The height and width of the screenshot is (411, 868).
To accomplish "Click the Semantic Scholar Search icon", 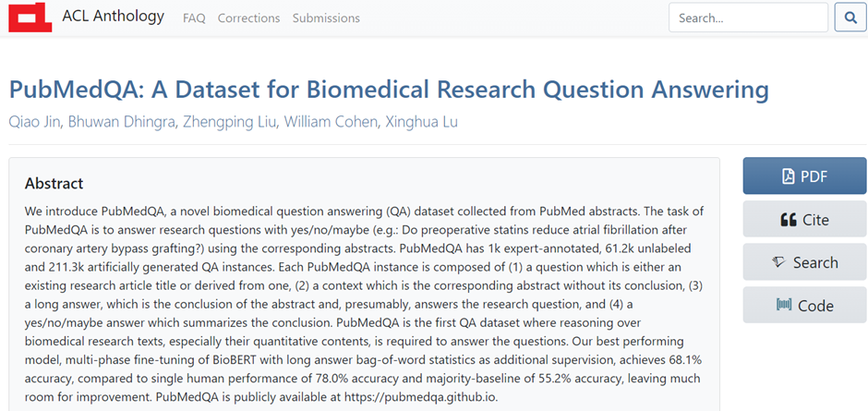I will click(x=778, y=262).
